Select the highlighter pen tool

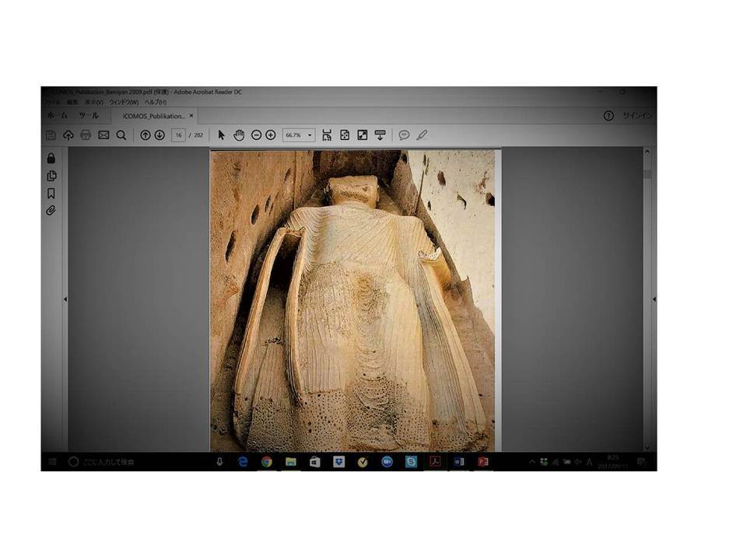[x=422, y=135]
